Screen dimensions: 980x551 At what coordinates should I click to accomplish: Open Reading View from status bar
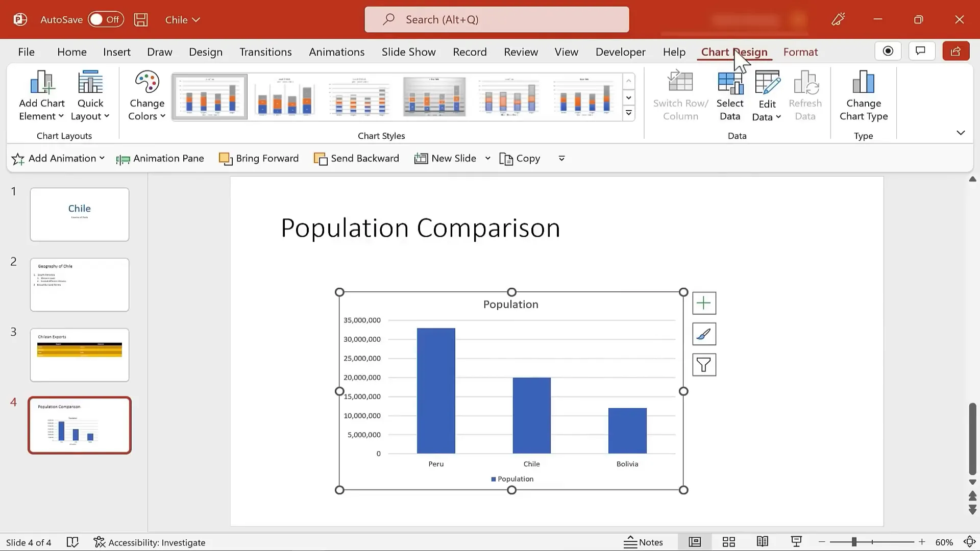763,542
